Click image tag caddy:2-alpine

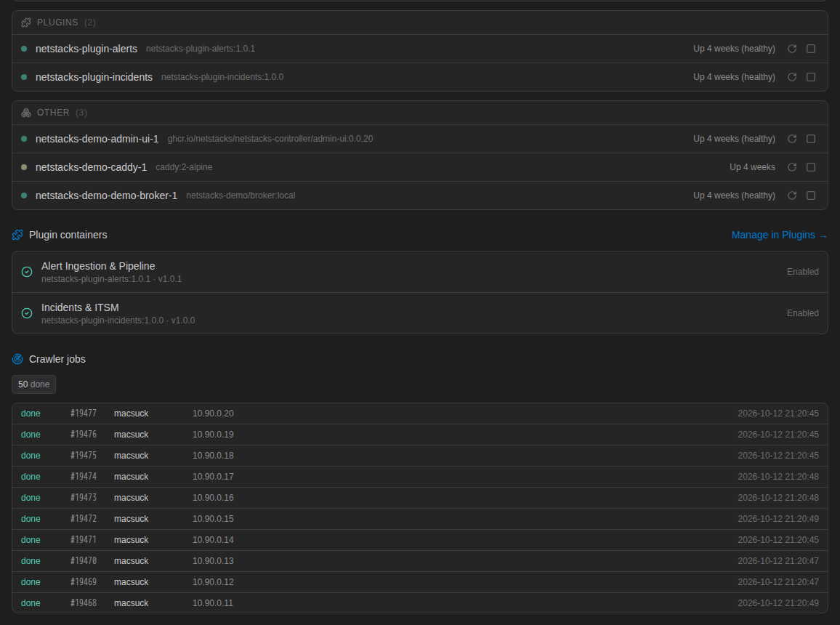184,167
